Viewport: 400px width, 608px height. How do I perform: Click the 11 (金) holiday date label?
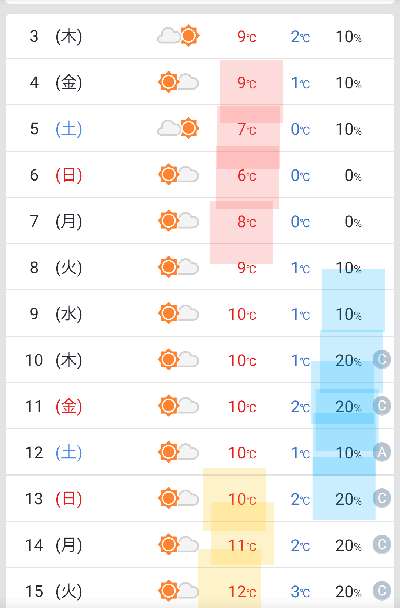[x=53, y=406]
